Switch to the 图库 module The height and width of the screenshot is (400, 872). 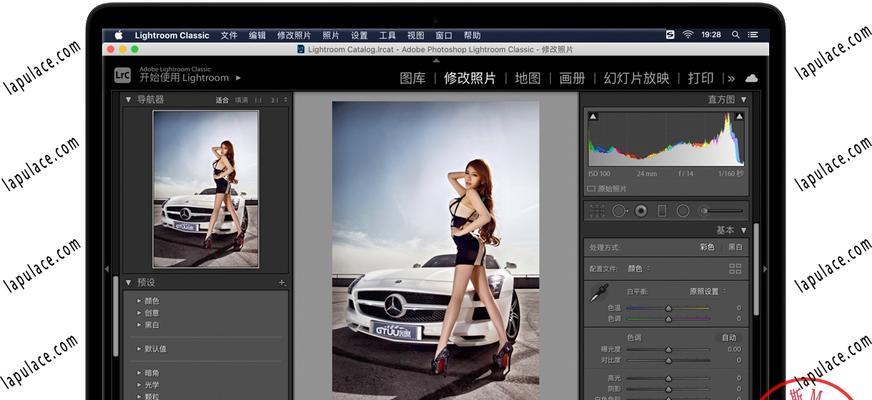(x=413, y=78)
